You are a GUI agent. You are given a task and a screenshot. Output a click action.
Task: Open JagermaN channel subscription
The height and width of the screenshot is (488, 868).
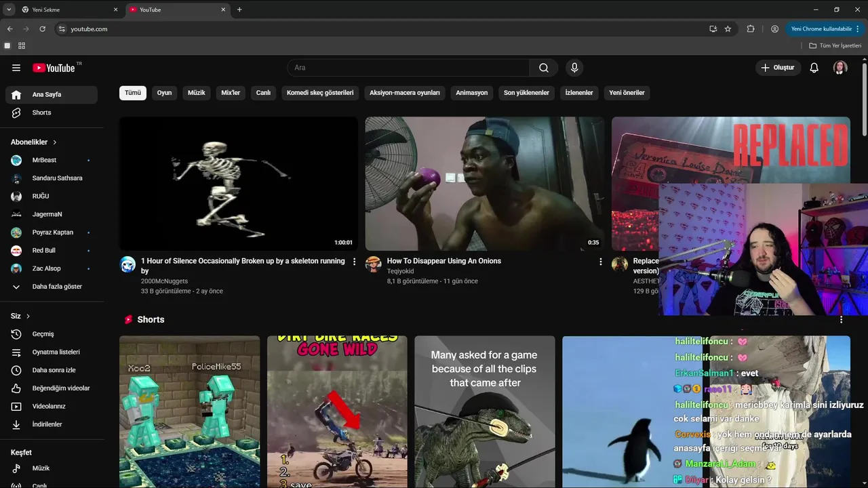click(x=52, y=214)
